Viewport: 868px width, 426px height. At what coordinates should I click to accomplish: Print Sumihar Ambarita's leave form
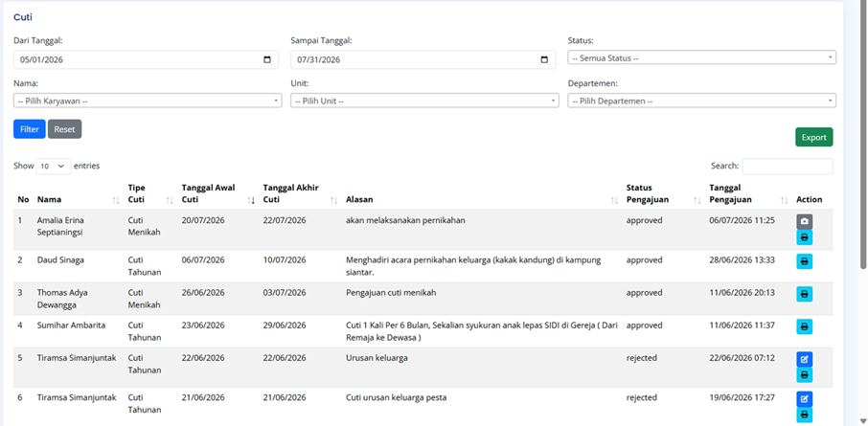pos(805,327)
